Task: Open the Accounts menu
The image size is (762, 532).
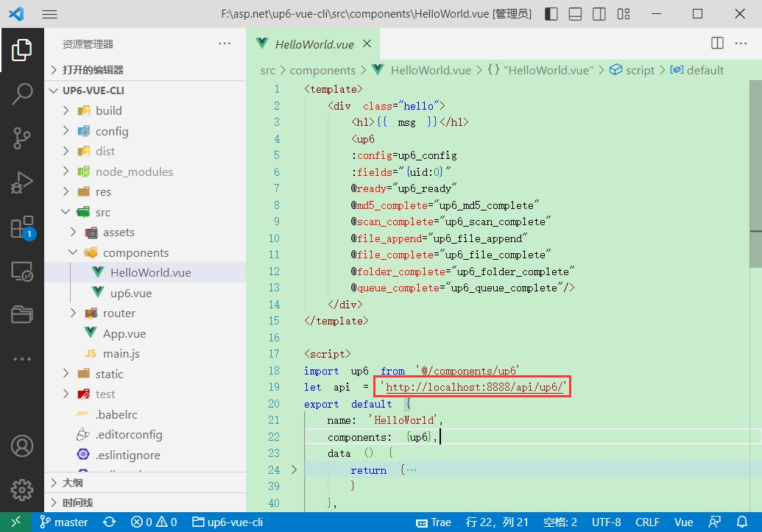Action: (x=22, y=446)
